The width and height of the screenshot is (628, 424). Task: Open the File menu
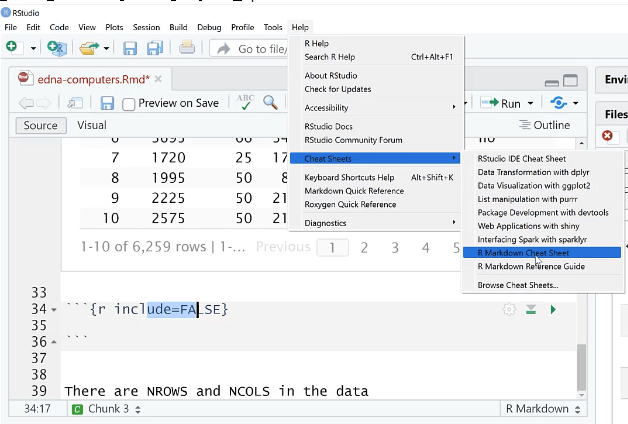(10, 27)
